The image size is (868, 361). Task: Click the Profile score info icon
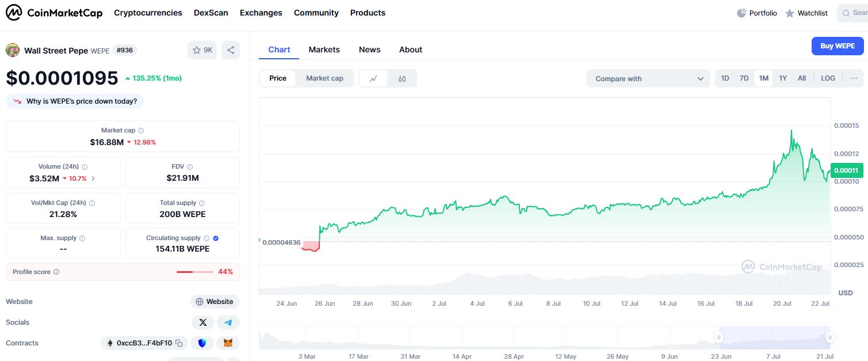(x=56, y=272)
